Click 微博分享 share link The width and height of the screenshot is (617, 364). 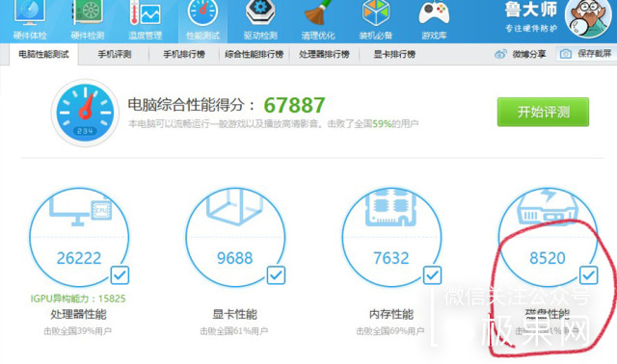pyautogui.click(x=529, y=54)
